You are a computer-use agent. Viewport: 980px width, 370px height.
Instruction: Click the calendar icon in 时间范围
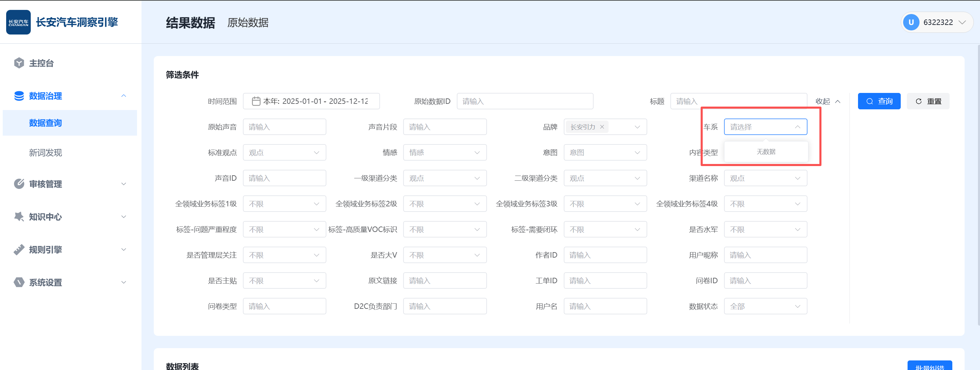256,101
